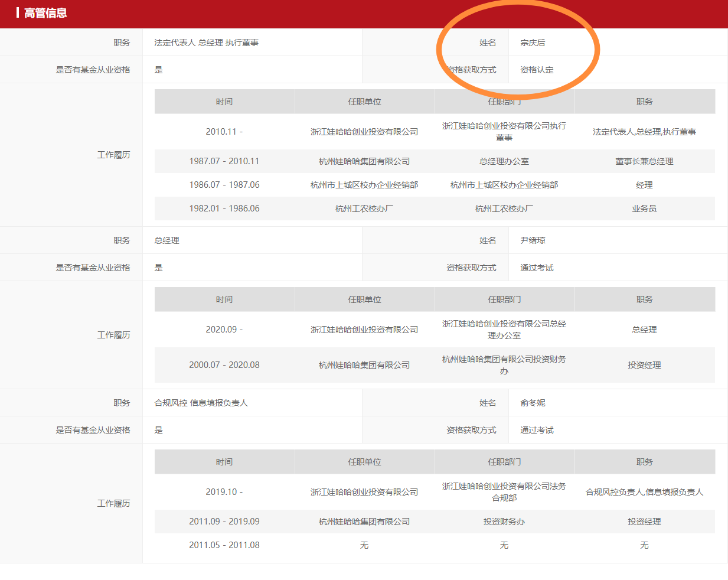Click the period 1986.07 - 1987.06
This screenshot has width=728, height=580.
point(224,185)
